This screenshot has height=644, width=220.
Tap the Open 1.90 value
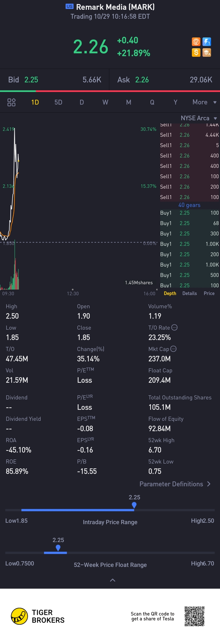tap(84, 316)
